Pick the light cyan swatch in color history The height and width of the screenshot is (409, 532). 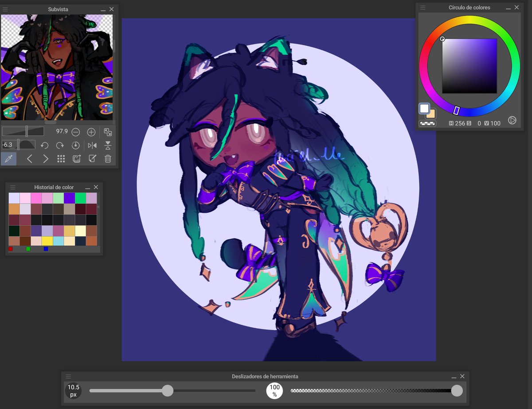coord(58,241)
